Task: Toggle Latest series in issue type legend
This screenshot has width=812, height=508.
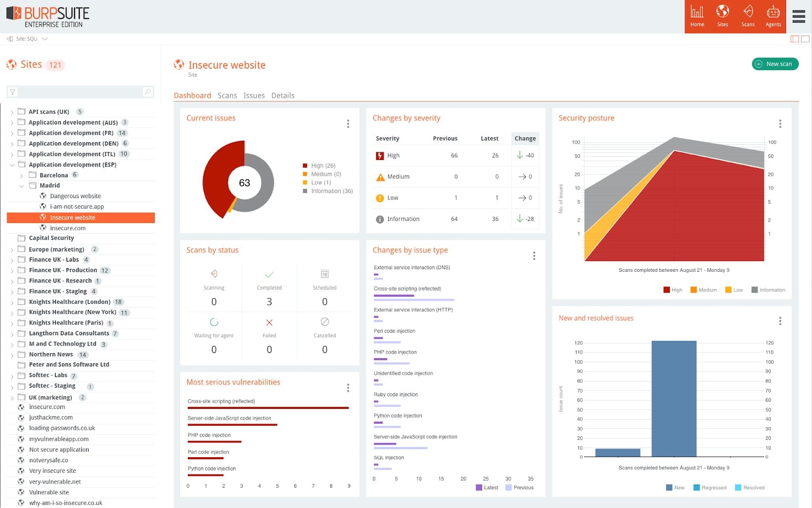Action: (x=487, y=488)
